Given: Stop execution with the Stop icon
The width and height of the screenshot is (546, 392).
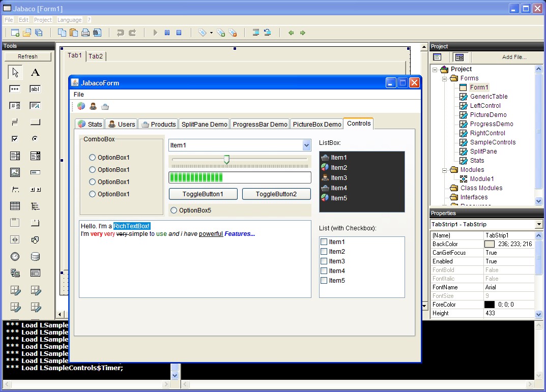Looking at the screenshot, I should pyautogui.click(x=179, y=33).
